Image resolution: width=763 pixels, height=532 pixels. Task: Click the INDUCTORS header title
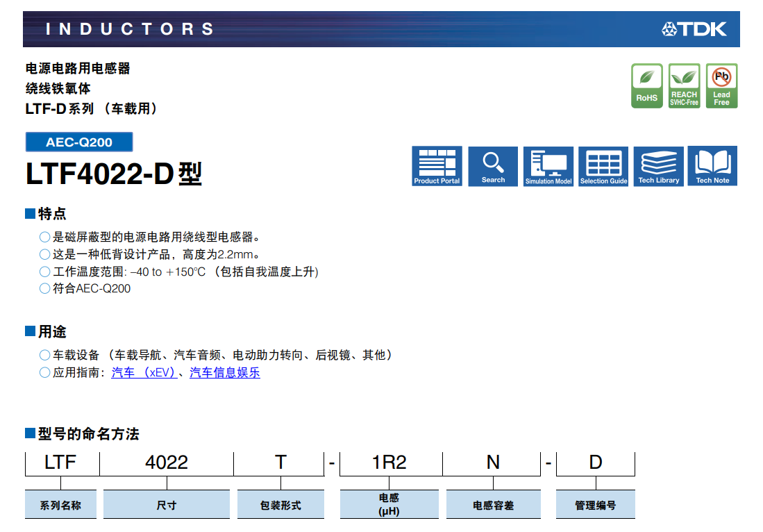pyautogui.click(x=129, y=29)
